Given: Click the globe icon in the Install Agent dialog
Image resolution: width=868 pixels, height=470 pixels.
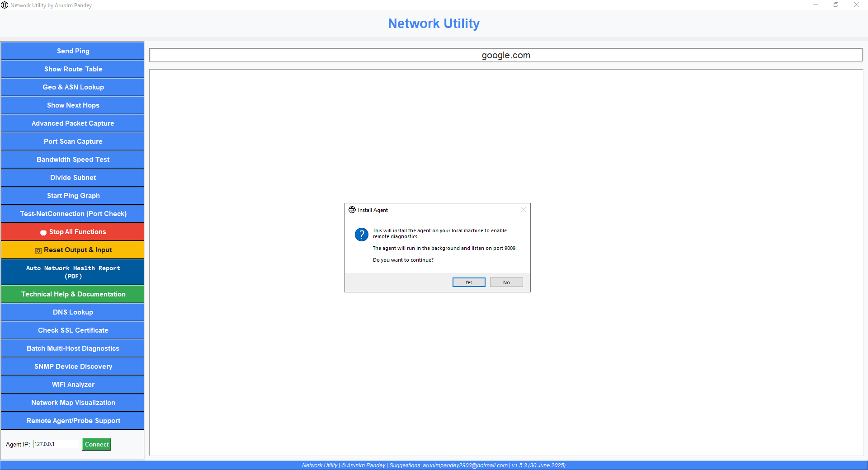Looking at the screenshot, I should tap(352, 210).
